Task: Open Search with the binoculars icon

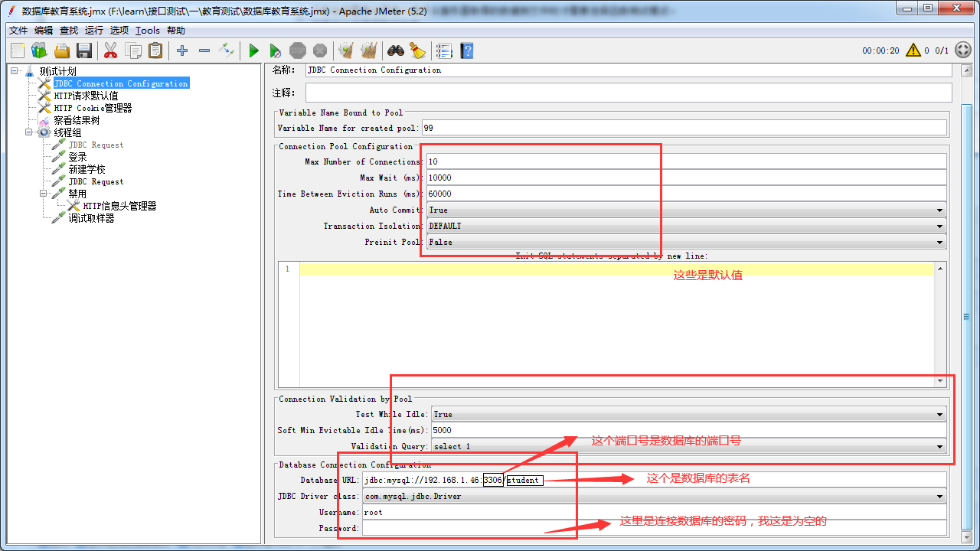Action: click(395, 51)
